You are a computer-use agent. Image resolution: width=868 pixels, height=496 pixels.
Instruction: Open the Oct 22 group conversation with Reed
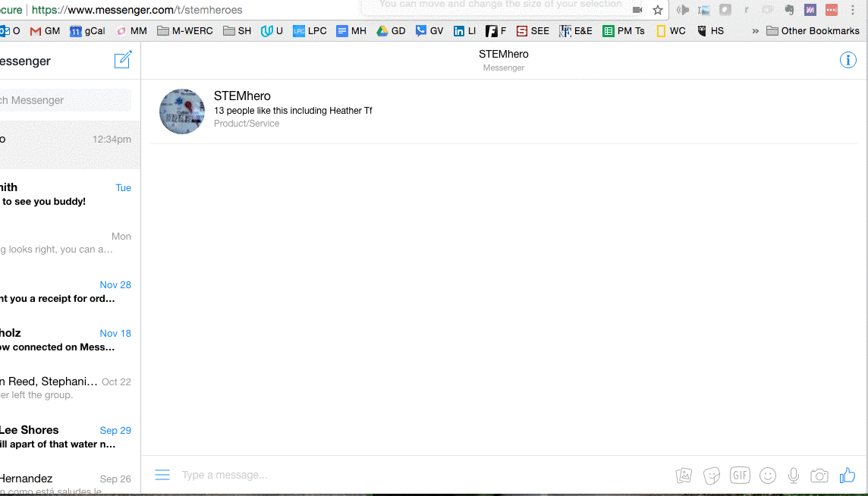(70, 388)
